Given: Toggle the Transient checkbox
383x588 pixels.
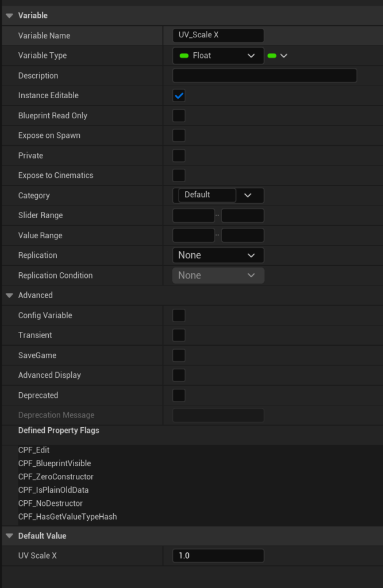Looking at the screenshot, I should point(179,335).
